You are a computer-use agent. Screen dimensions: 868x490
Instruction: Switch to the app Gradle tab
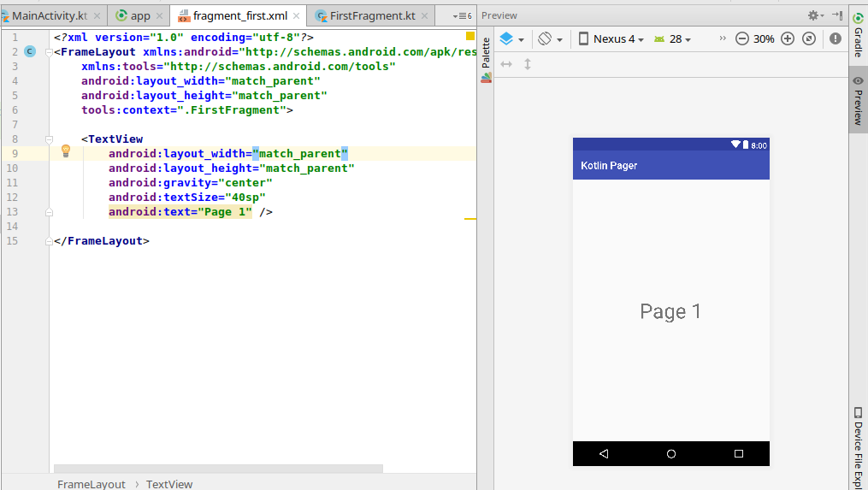click(x=140, y=16)
